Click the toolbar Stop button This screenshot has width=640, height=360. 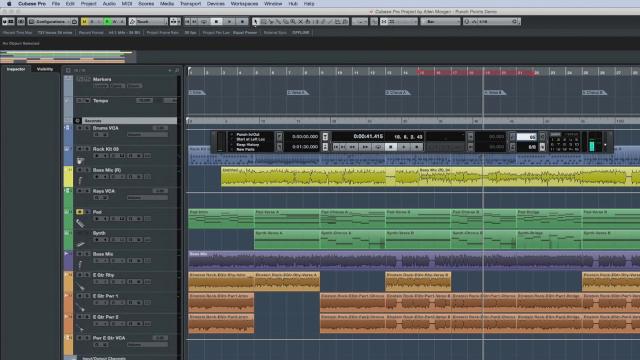tap(216, 21)
